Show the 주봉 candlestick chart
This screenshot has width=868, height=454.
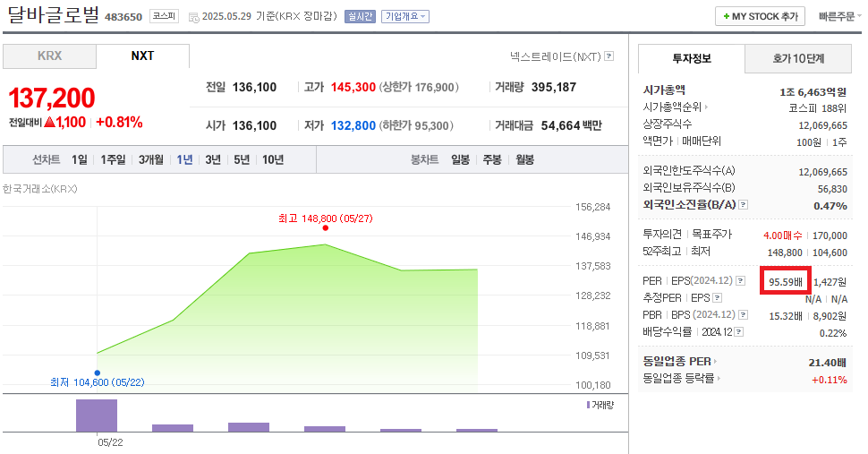[492, 159]
